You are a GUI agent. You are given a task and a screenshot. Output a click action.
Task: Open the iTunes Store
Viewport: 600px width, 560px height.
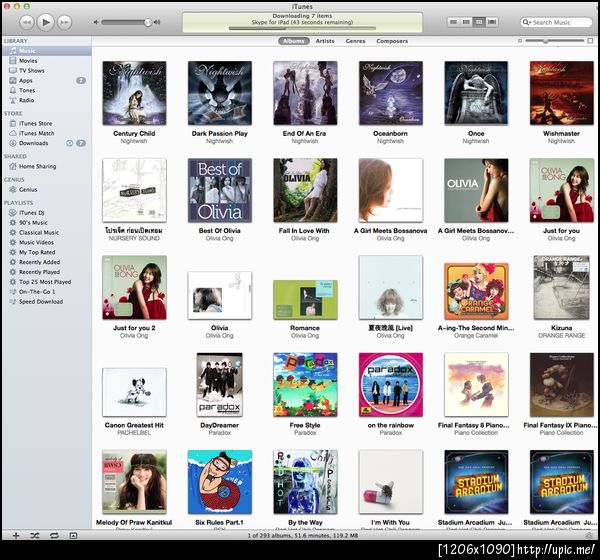click(47, 123)
